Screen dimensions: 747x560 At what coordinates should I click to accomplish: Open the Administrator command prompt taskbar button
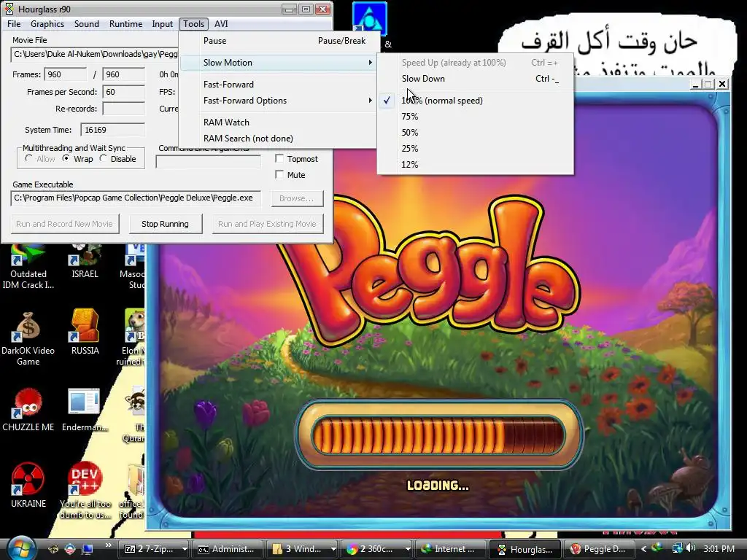[x=227, y=549]
